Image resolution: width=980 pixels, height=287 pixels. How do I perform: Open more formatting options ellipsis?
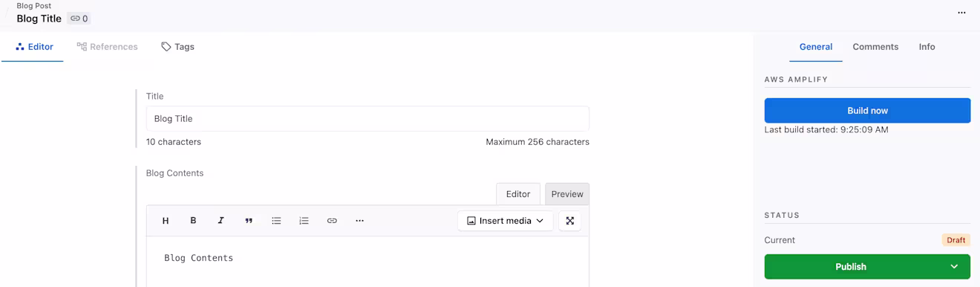click(359, 221)
